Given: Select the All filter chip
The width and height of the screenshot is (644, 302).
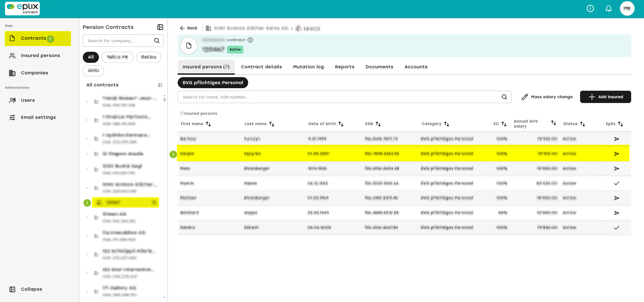Looking at the screenshot, I should click(x=91, y=57).
